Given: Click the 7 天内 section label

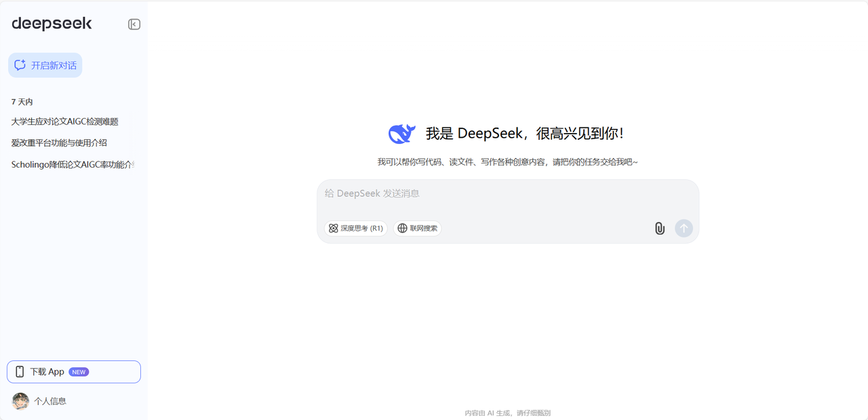Looking at the screenshot, I should [x=22, y=102].
